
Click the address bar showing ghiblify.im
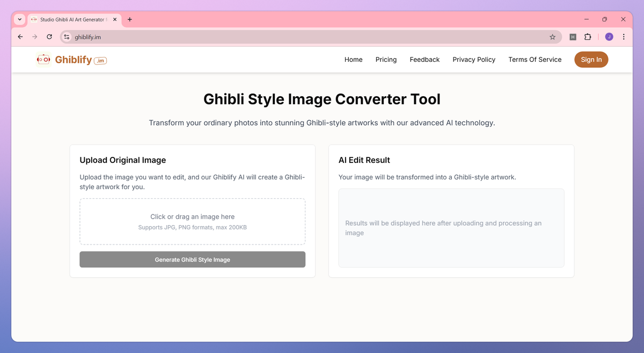click(311, 37)
